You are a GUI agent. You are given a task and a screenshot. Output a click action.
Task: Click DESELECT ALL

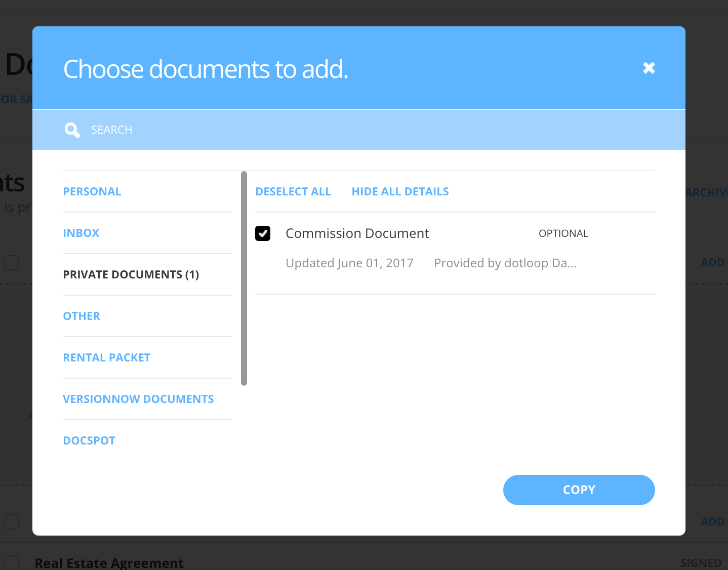[293, 191]
